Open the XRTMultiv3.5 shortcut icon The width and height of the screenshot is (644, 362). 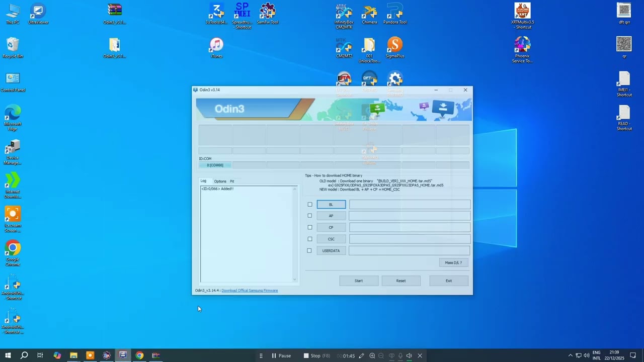[x=523, y=16]
